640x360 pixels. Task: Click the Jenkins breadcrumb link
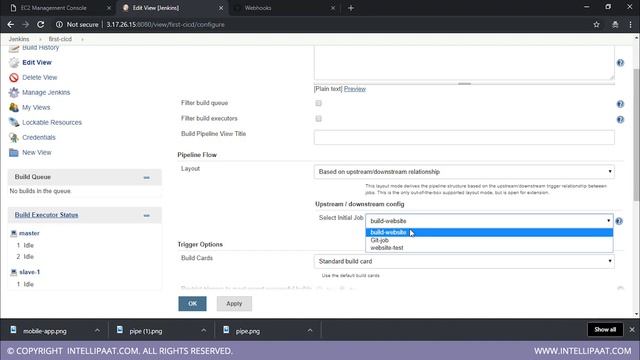point(19,39)
